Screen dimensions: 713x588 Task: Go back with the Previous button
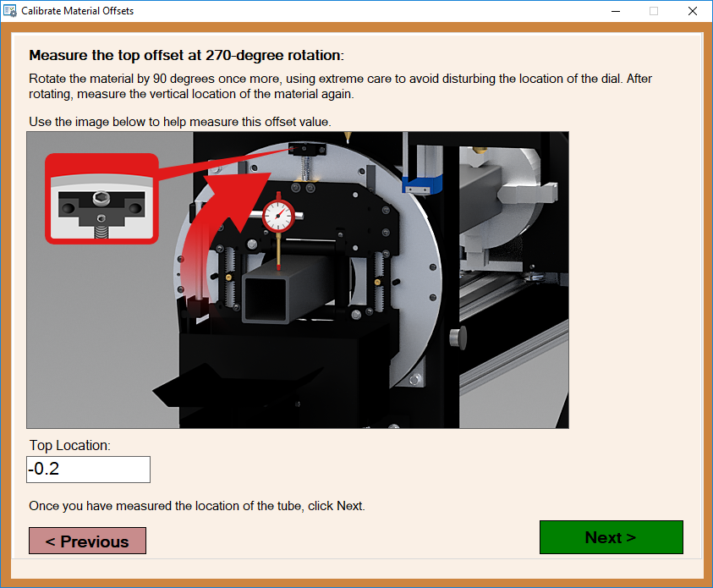87,541
